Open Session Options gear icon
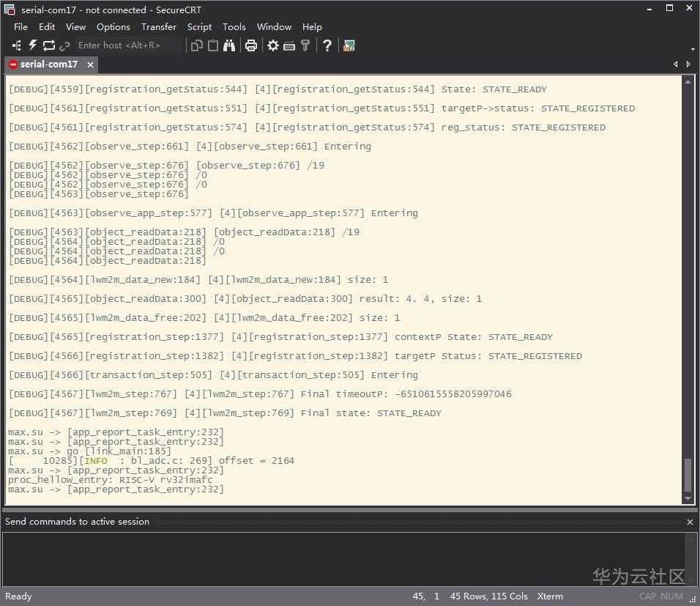Viewport: 700px width, 606px height. pyautogui.click(x=273, y=45)
